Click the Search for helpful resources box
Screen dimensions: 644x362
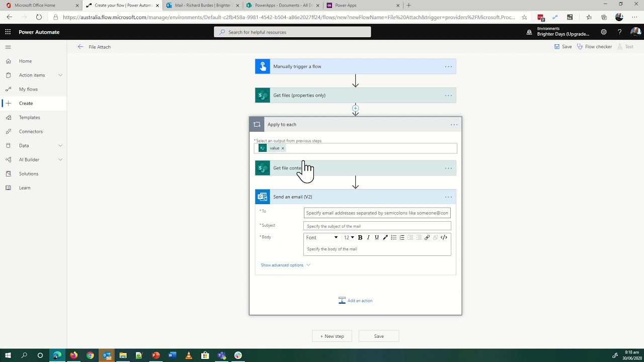pos(292,32)
